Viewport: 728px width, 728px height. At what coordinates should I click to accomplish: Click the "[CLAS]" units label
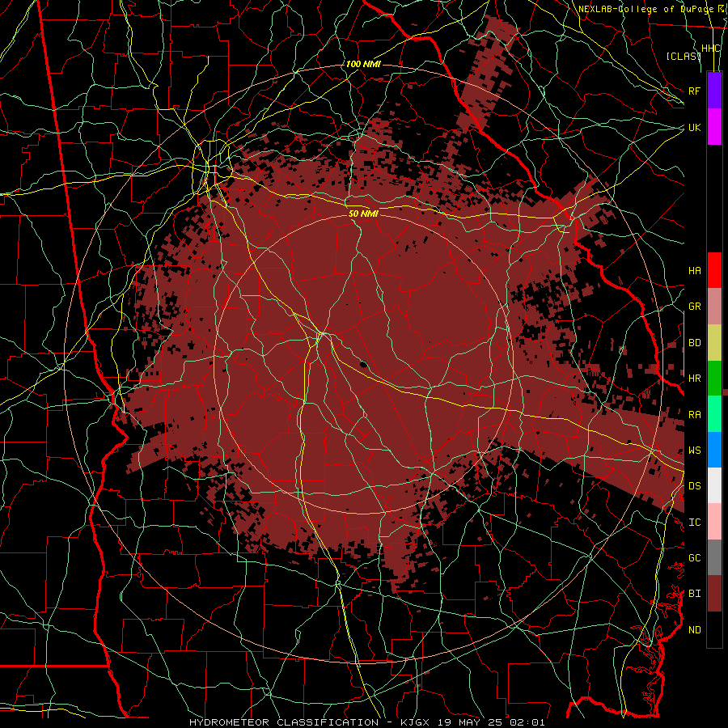click(x=683, y=57)
